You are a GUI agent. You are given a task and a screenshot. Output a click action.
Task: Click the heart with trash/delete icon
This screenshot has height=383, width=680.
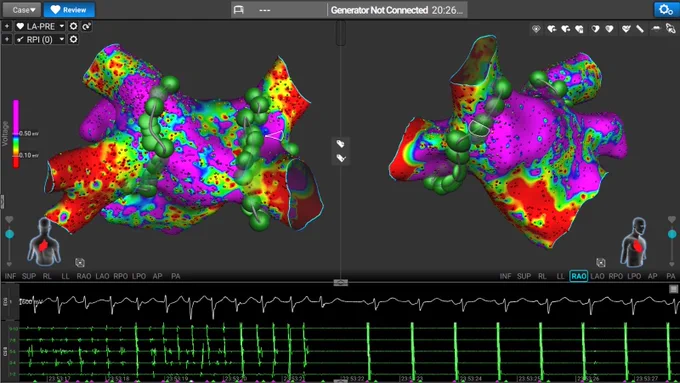pyautogui.click(x=579, y=29)
